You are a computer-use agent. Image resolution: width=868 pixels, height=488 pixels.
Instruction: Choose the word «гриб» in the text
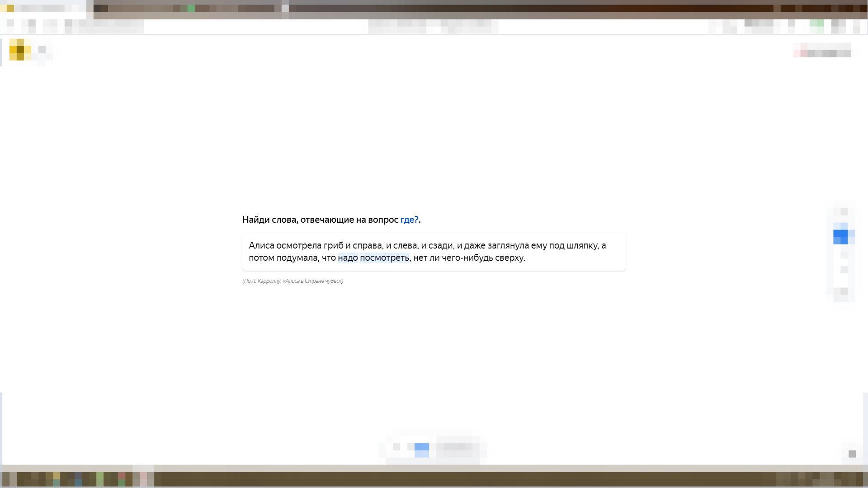[333, 246]
